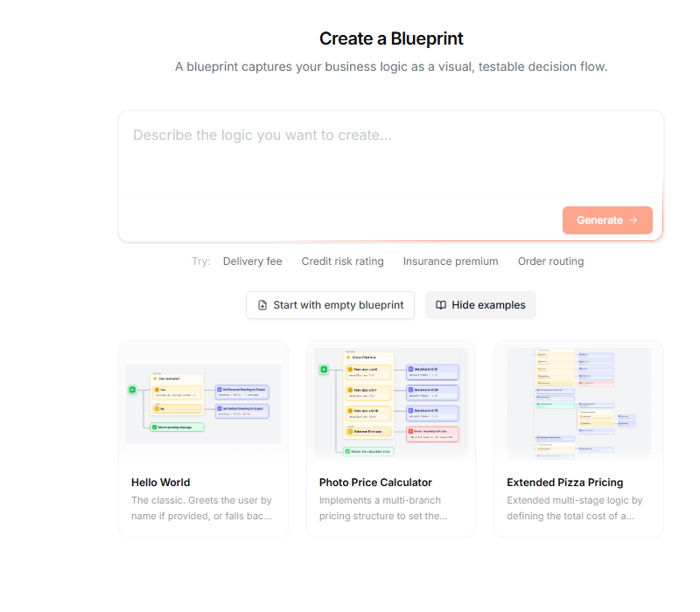Image resolution: width=700 pixels, height=612 pixels.
Task: Click the green start node in Photo Price Calculator preview
Action: [x=324, y=369]
